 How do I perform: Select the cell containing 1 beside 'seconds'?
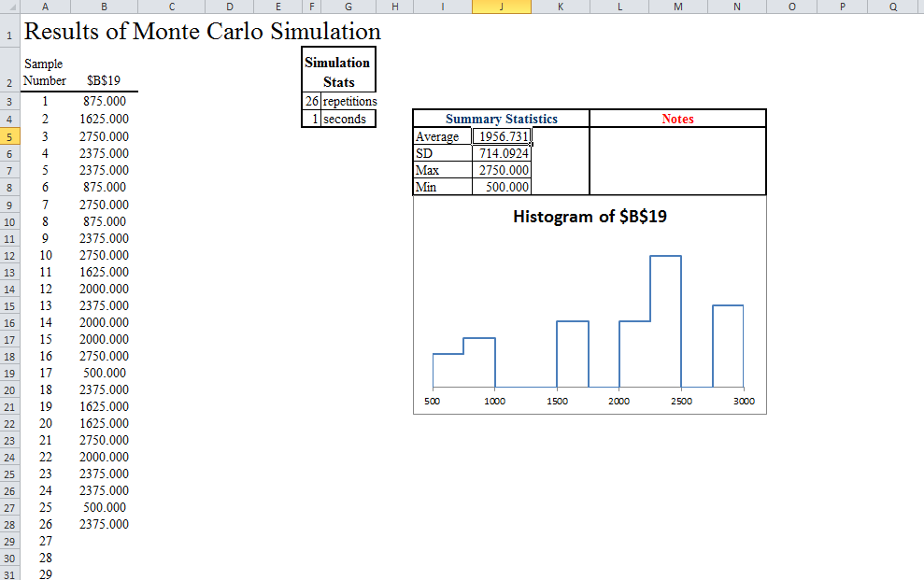point(312,119)
